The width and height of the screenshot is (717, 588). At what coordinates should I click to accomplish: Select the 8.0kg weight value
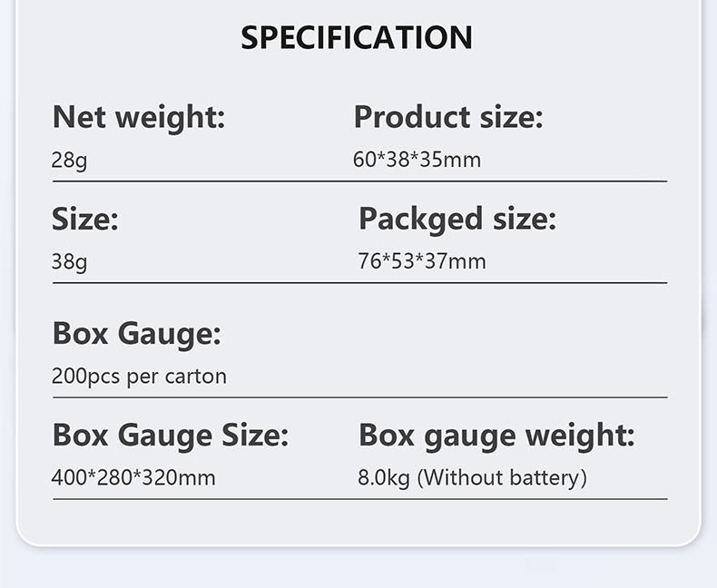(384, 477)
